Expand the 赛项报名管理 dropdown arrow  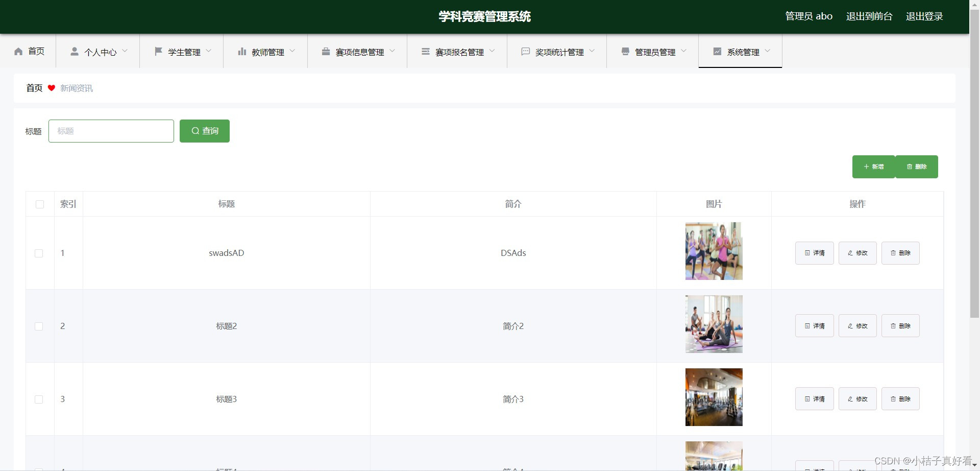492,51
